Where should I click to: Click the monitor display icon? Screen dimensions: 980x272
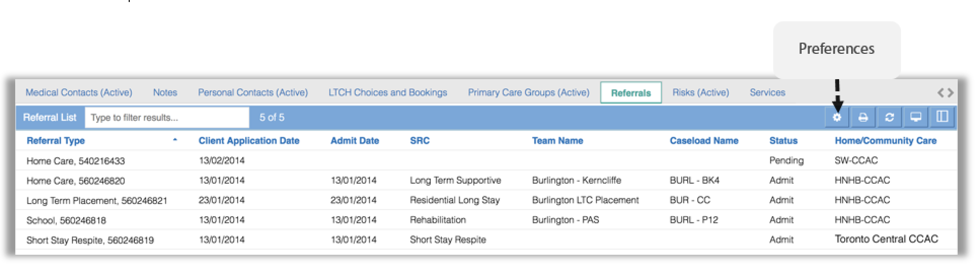pos(916,117)
